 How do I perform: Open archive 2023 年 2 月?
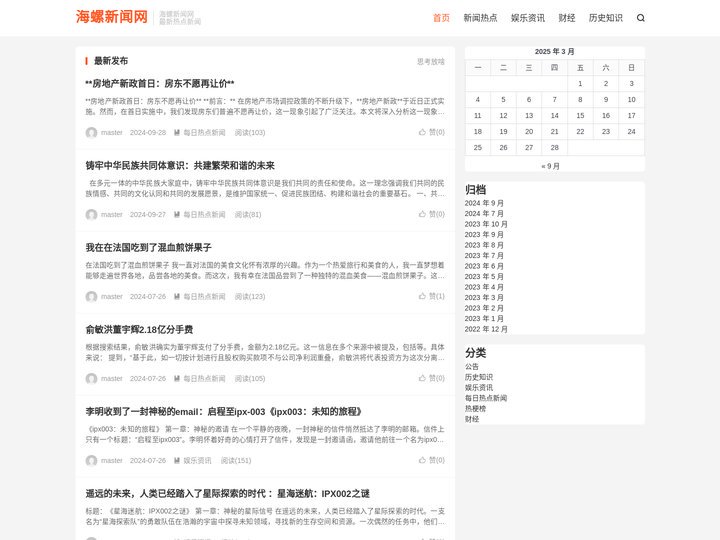coord(484,308)
